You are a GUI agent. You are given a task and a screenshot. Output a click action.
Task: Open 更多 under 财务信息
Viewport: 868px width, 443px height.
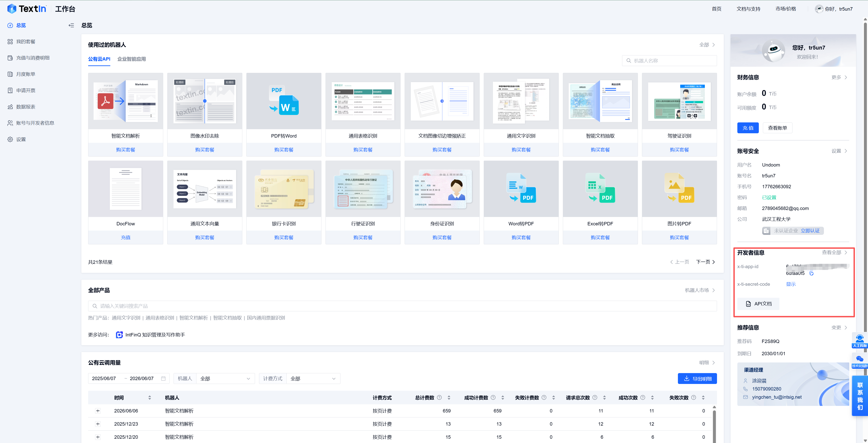[839, 77]
